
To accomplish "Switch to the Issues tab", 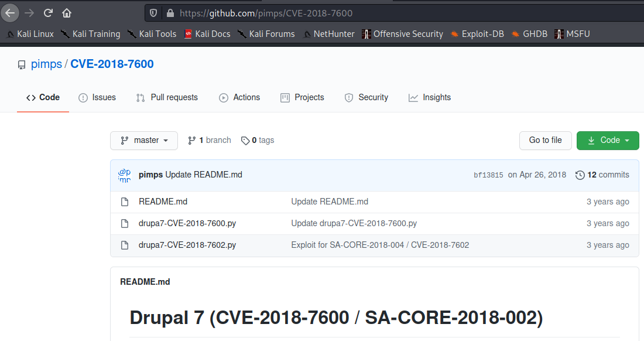I will pyautogui.click(x=97, y=97).
